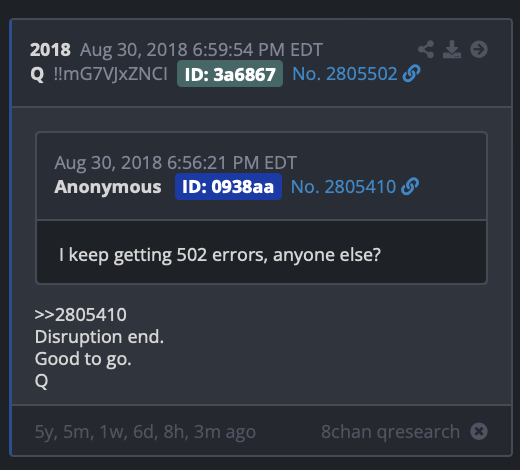
Task: Dismiss the 8chan qresearch tag with X icon
Action: [x=479, y=432]
